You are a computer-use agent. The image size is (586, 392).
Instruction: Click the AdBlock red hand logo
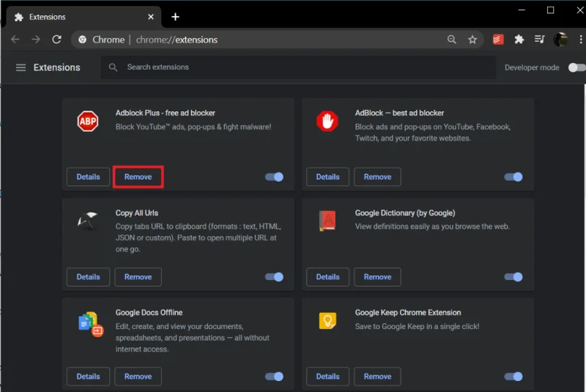point(327,121)
